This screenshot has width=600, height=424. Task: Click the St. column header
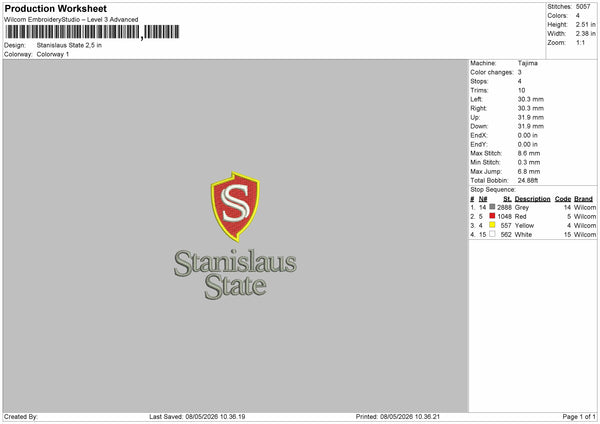click(507, 199)
